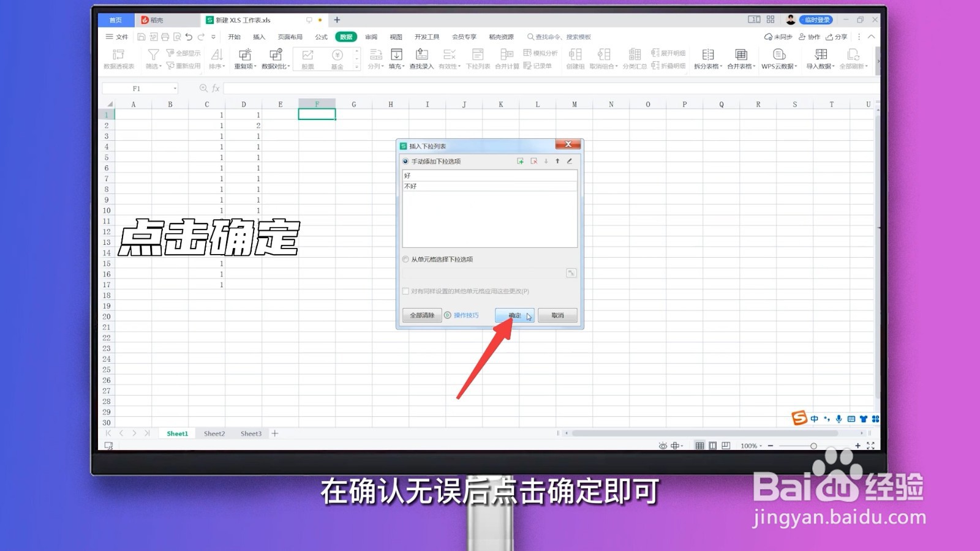
Task: Open the 数据透视表 pivot table tool
Action: coord(119,59)
